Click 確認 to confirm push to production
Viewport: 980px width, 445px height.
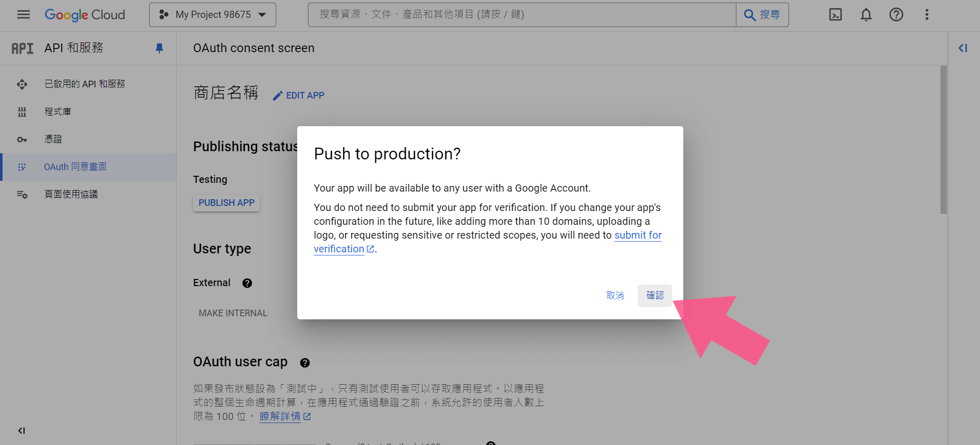(655, 295)
